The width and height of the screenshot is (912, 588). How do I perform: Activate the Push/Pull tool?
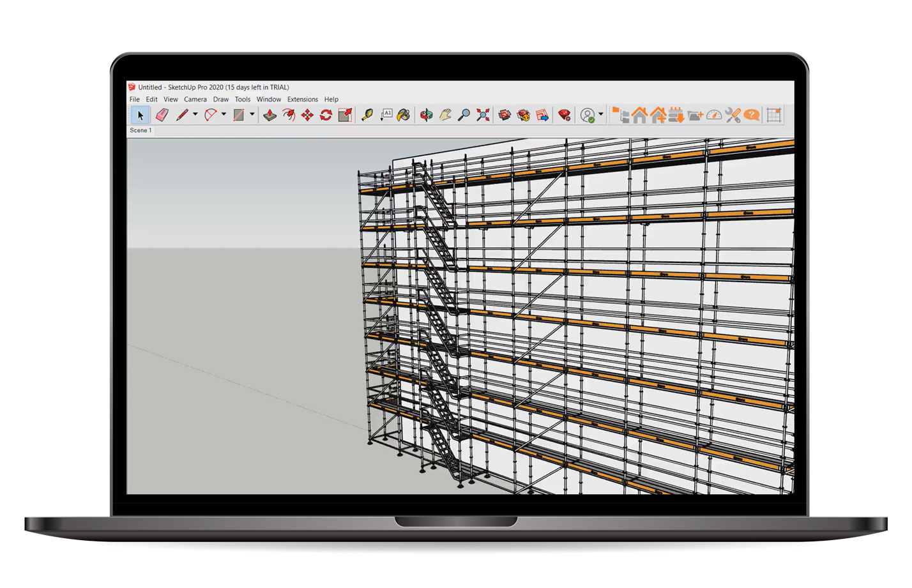[x=270, y=115]
